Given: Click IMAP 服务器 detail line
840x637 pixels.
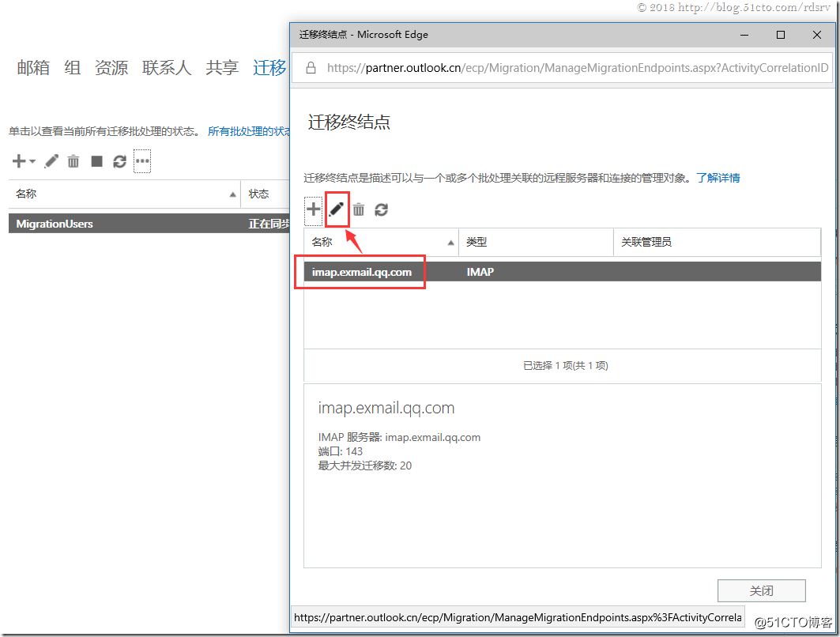Looking at the screenshot, I should coord(399,437).
